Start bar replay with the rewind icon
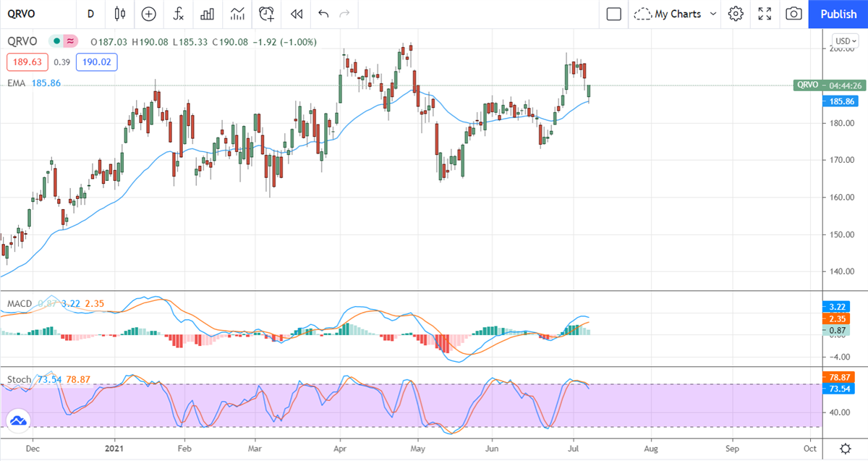Image resolution: width=868 pixels, height=461 pixels. tap(296, 14)
